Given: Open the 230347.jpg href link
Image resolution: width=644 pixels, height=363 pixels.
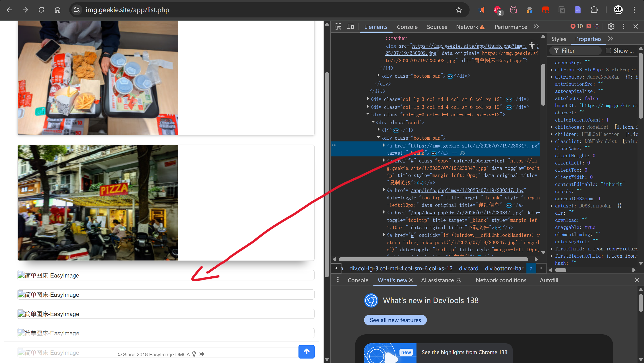Looking at the screenshot, I should 474,146.
